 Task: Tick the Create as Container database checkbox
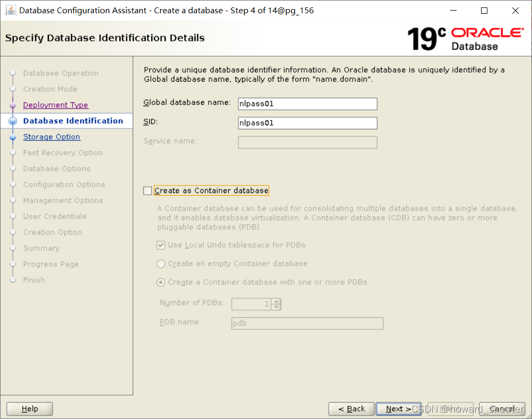[x=147, y=191]
